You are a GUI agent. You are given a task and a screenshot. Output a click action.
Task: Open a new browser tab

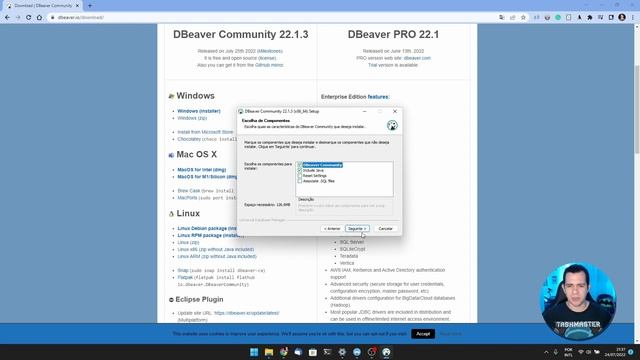coord(90,6)
